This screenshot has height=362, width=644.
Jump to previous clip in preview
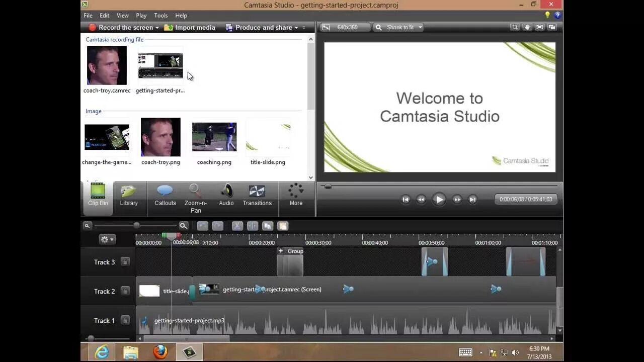406,200
